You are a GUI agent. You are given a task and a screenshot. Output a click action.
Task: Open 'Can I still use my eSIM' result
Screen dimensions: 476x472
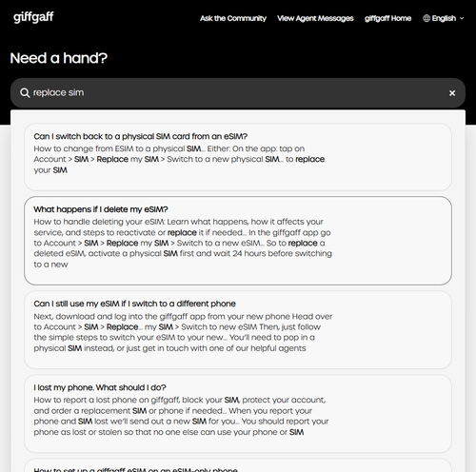pyautogui.click(x=238, y=330)
